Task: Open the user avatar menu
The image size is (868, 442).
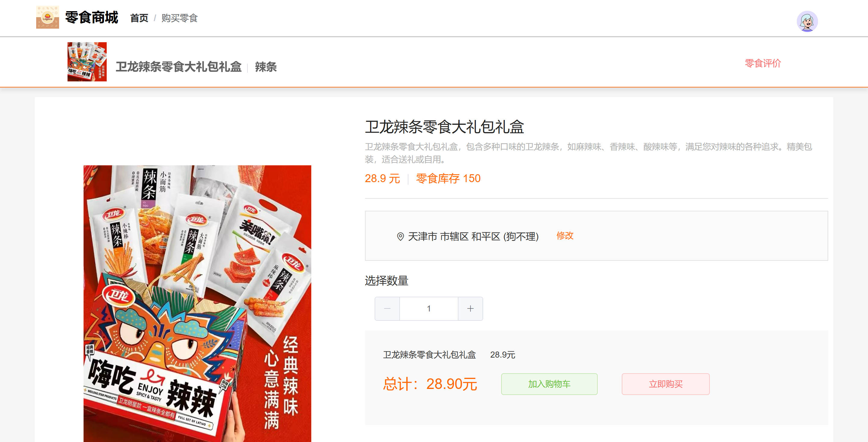Action: (807, 21)
